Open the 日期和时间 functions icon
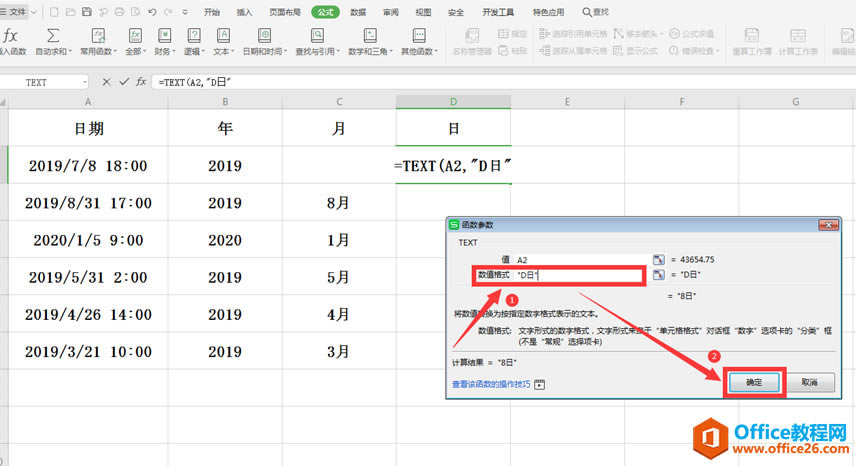The image size is (856, 466). [x=264, y=36]
